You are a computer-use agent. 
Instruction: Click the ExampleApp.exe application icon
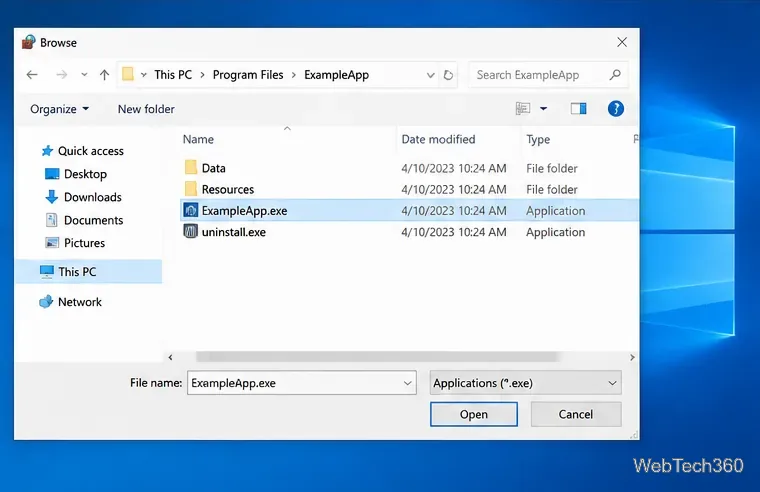190,210
